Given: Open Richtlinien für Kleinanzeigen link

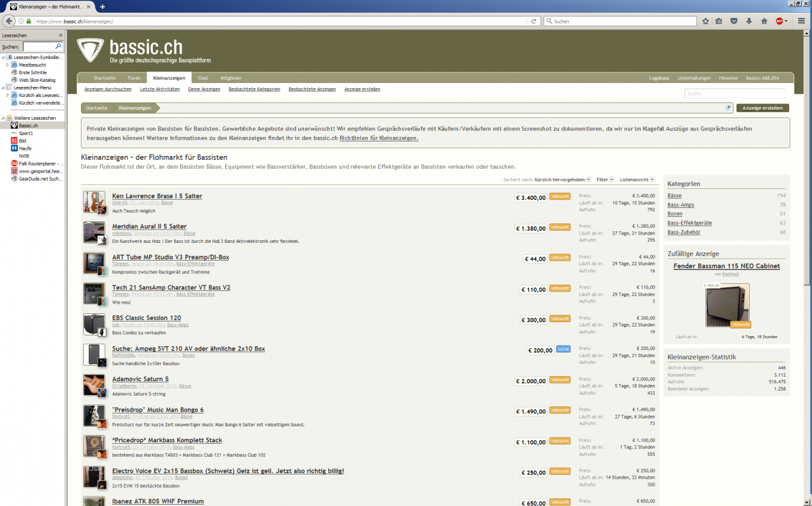Looking at the screenshot, I should click(379, 138).
